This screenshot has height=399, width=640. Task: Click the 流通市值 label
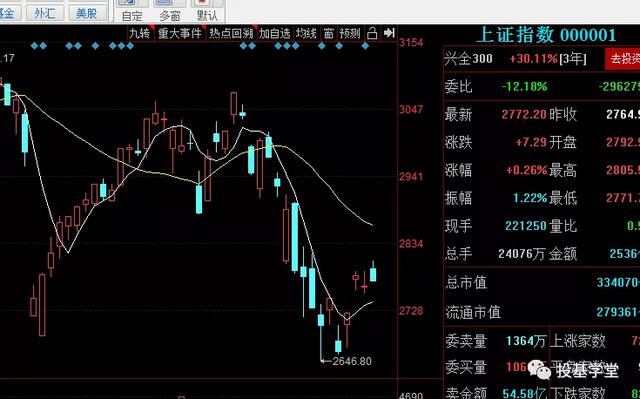click(x=473, y=312)
